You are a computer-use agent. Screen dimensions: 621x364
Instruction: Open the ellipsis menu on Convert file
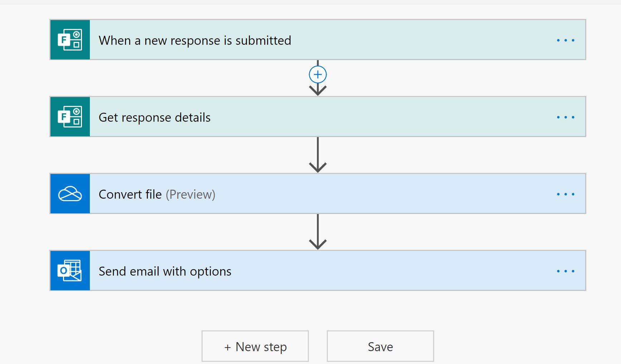click(565, 194)
